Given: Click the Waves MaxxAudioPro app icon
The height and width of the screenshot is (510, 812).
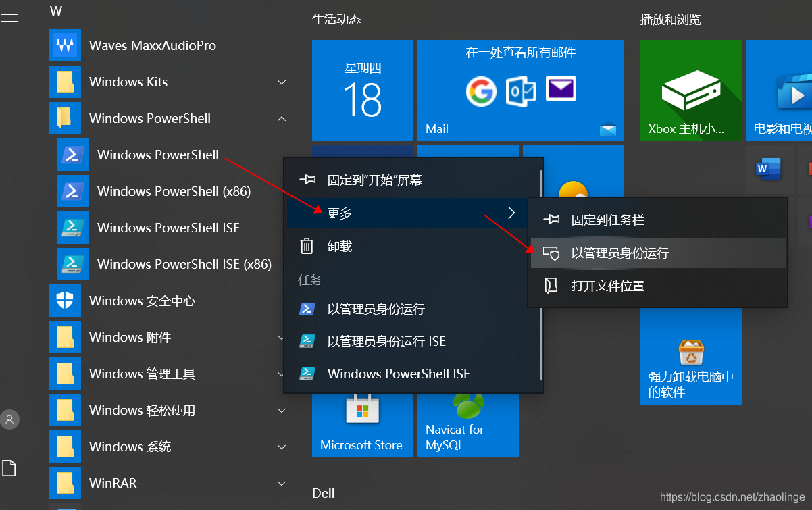Looking at the screenshot, I should click(65, 45).
